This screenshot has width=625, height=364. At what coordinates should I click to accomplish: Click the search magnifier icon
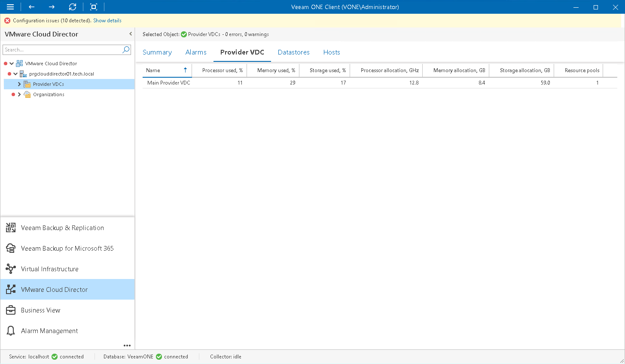coord(126,50)
